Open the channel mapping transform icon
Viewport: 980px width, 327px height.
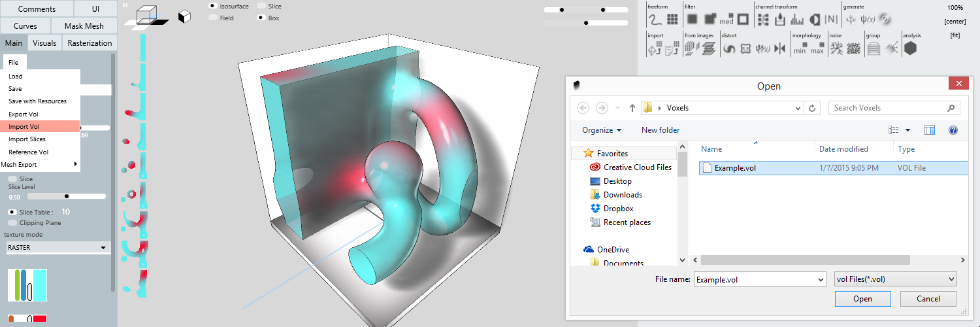pyautogui.click(x=762, y=20)
